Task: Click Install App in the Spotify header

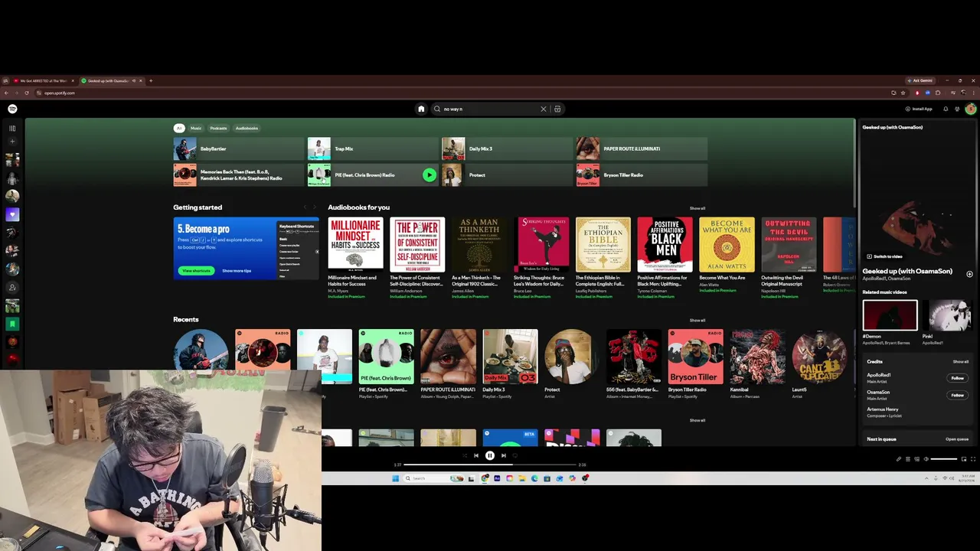Action: (x=919, y=109)
